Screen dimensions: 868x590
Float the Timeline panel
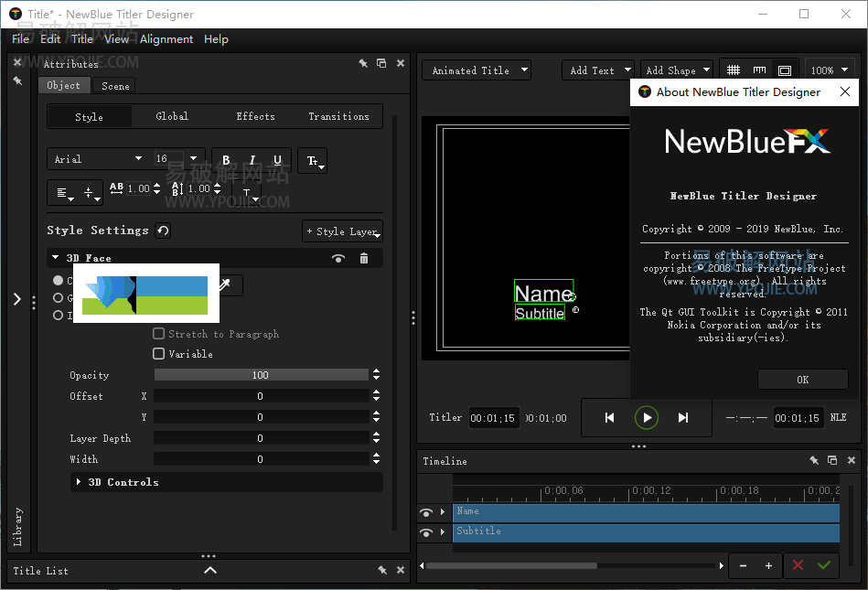click(832, 460)
